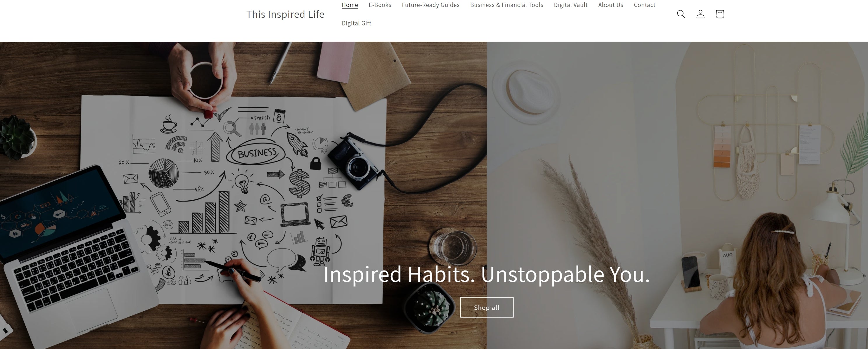Visit the About Us page
Screen dimensions: 868x349
(x=611, y=5)
